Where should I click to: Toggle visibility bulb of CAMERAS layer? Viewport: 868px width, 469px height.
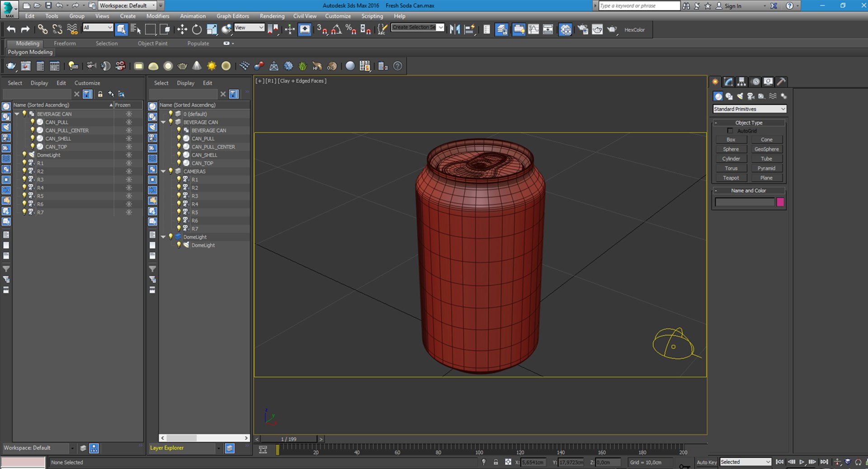(x=170, y=171)
